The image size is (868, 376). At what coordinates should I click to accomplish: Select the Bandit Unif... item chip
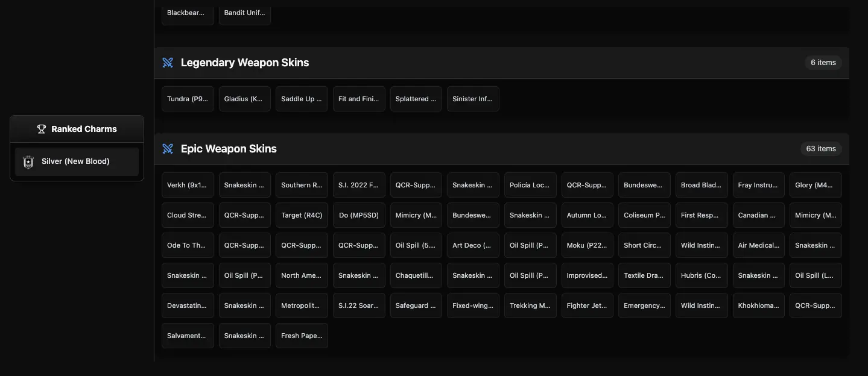245,13
